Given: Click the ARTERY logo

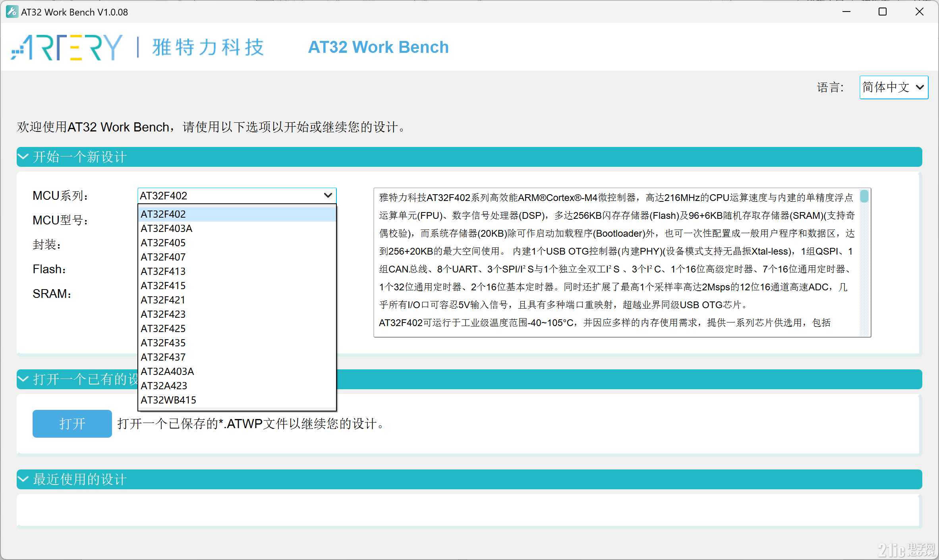Looking at the screenshot, I should pyautogui.click(x=67, y=47).
